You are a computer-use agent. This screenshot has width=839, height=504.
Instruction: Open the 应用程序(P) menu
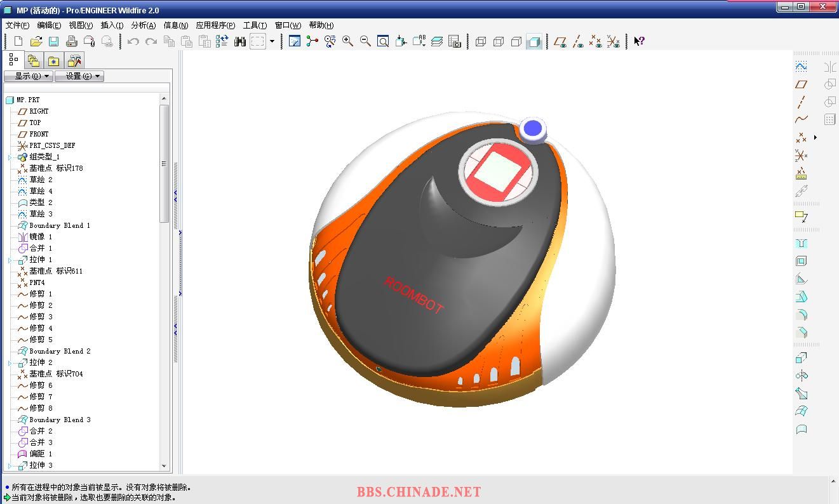point(215,25)
